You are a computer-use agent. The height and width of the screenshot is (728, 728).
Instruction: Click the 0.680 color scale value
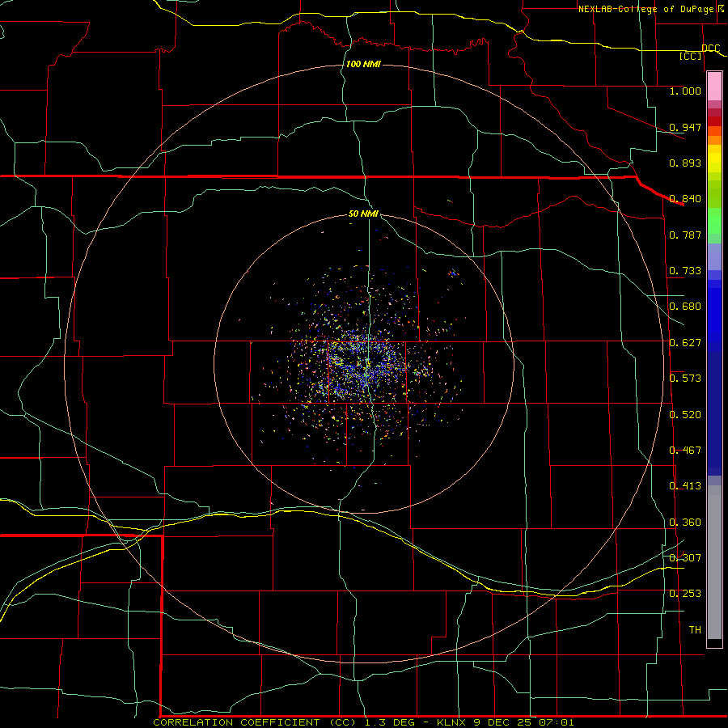(x=685, y=307)
